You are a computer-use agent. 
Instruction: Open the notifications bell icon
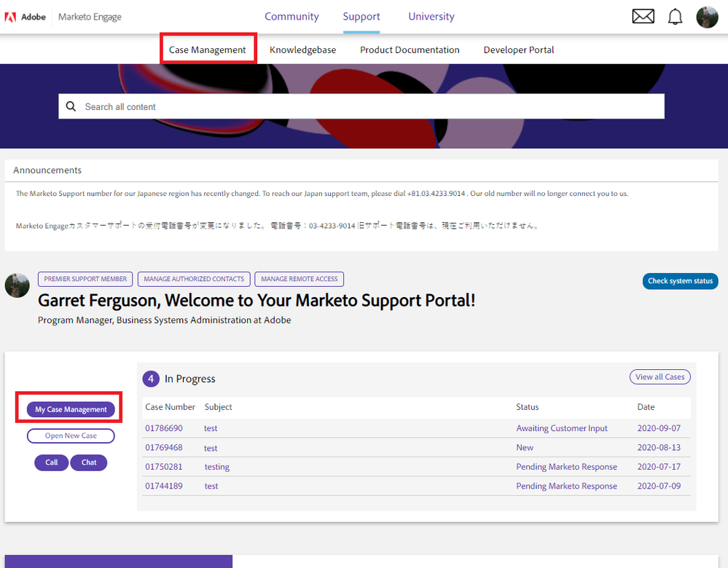(675, 17)
